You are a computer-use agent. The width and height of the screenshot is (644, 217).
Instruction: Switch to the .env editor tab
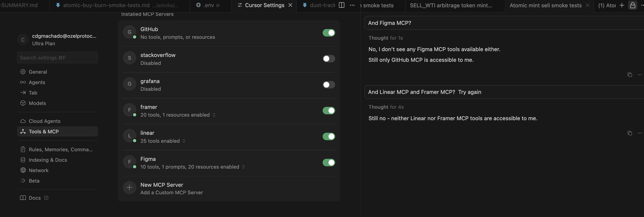211,5
